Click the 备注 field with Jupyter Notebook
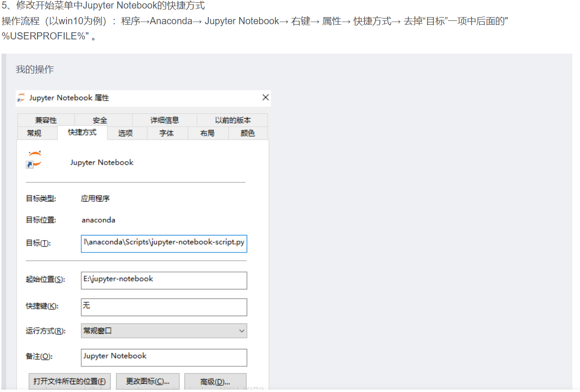The image size is (580, 392). point(164,357)
